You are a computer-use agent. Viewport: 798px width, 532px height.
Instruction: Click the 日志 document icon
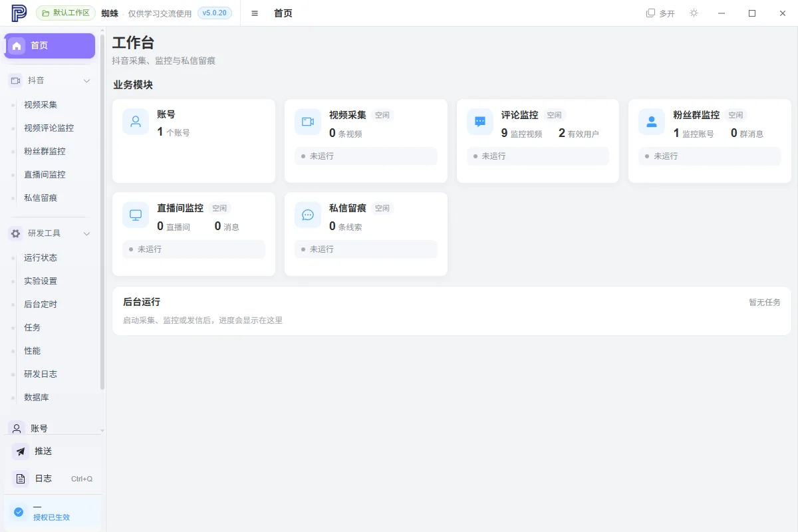[21, 479]
